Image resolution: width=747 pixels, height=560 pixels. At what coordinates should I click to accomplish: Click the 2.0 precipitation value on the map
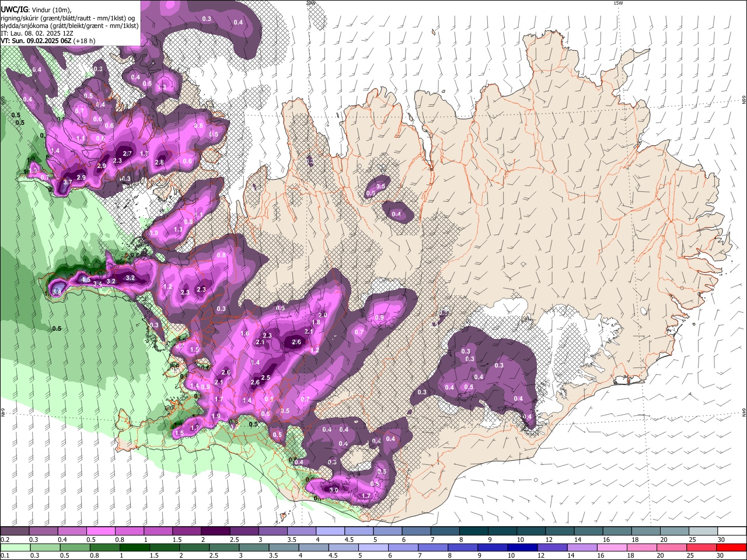tap(322, 315)
